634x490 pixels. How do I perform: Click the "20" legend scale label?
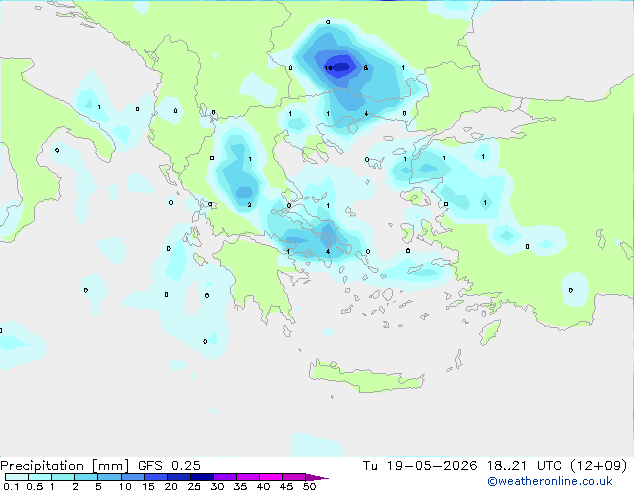pyautogui.click(x=171, y=486)
